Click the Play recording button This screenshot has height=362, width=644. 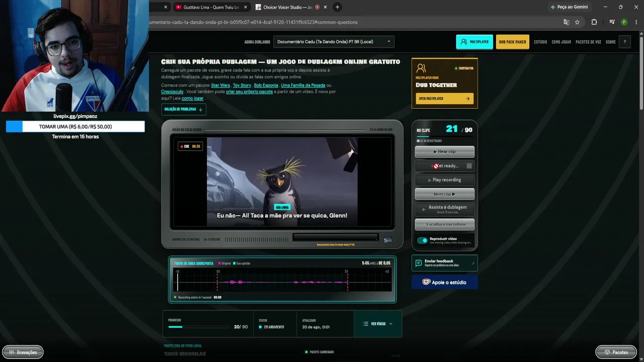[x=445, y=180]
